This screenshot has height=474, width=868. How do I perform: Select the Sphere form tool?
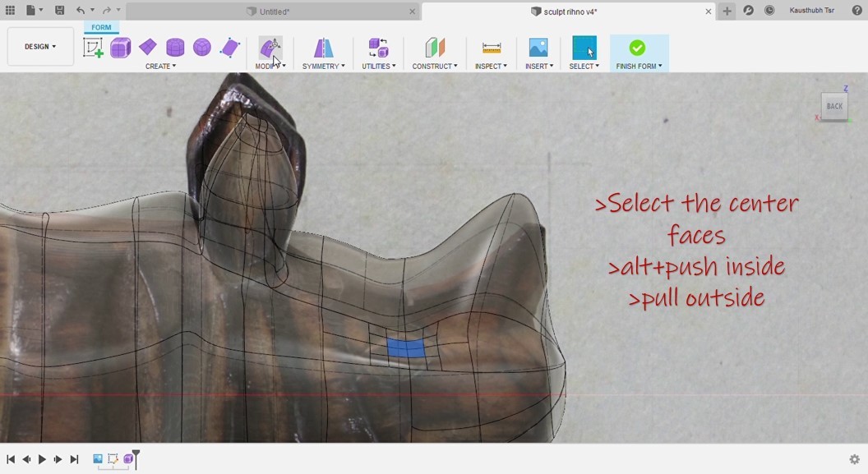(x=202, y=48)
